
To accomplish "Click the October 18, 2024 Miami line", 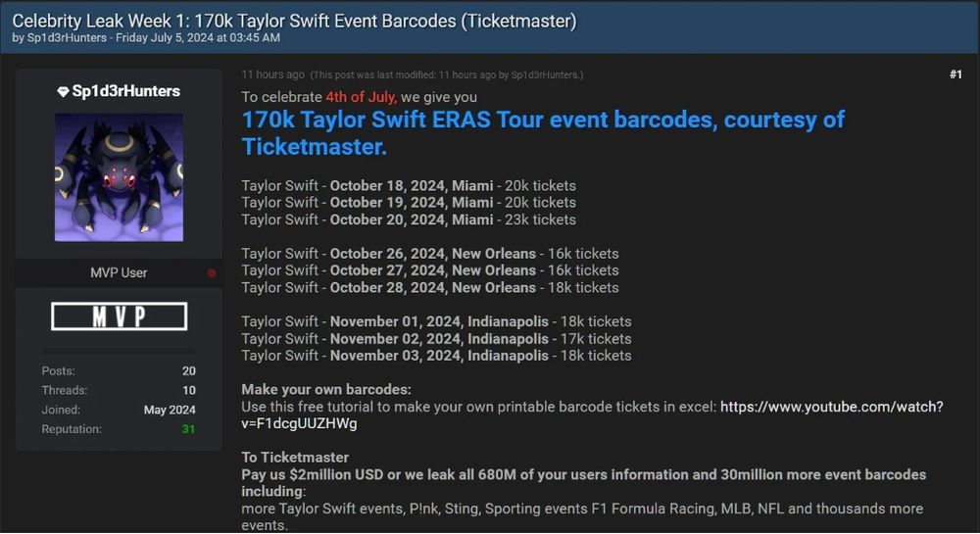I will (x=409, y=185).
